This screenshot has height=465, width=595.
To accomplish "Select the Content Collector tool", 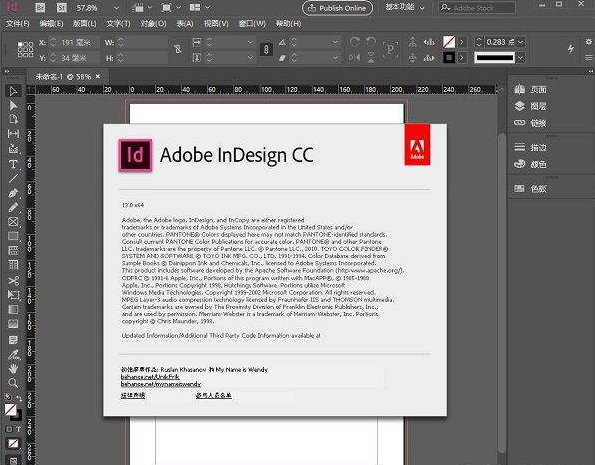I will [13, 148].
